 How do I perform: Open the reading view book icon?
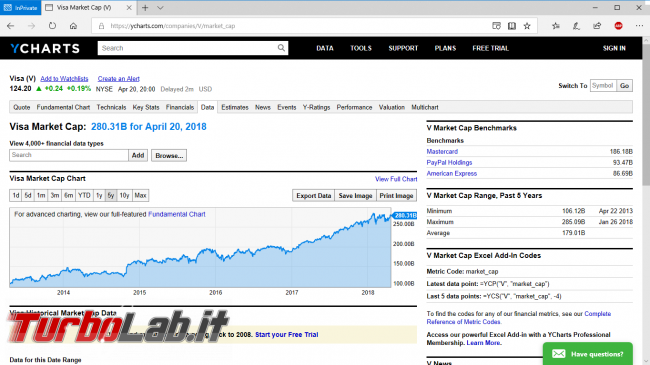[512, 26]
